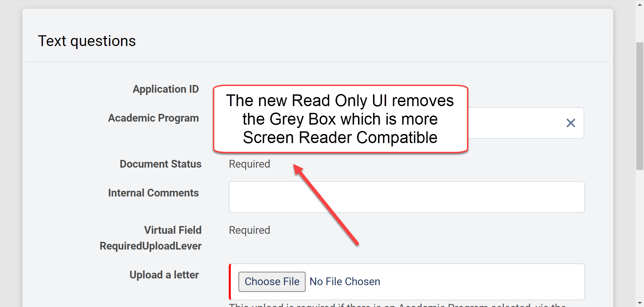Click the scrollbar down arrow
Image resolution: width=644 pixels, height=307 pixels.
(x=640, y=303)
